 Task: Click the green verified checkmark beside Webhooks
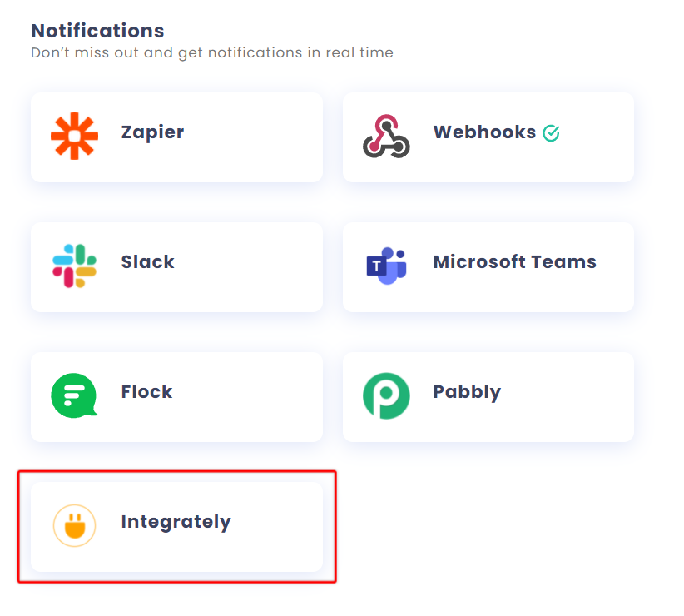[x=551, y=133]
